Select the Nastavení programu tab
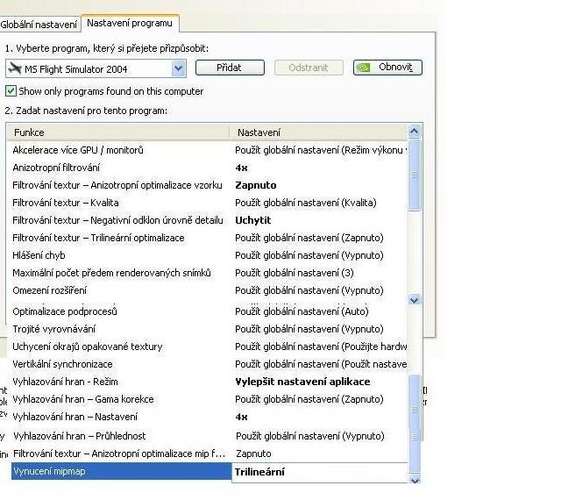This screenshot has width=561, height=500. click(130, 23)
